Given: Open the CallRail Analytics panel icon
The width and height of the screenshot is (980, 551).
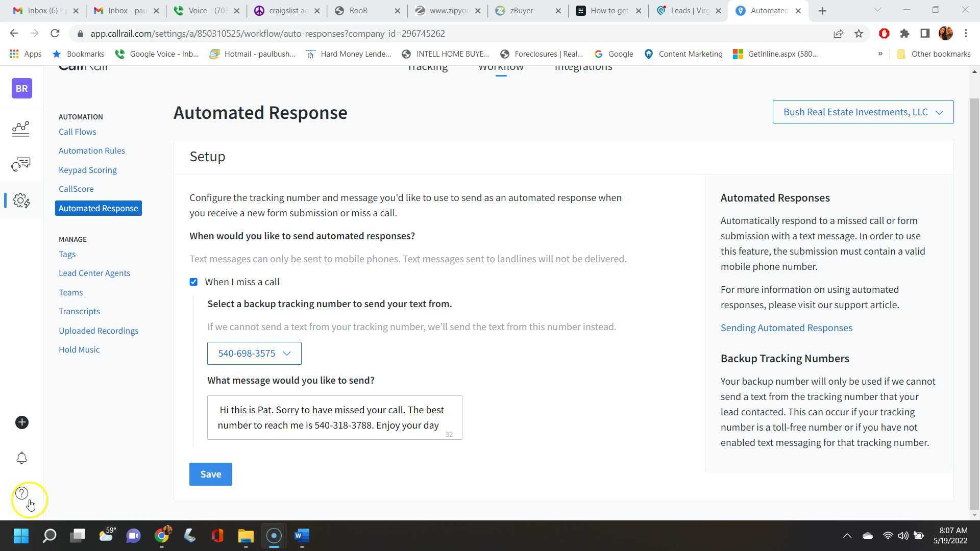Looking at the screenshot, I should (21, 129).
